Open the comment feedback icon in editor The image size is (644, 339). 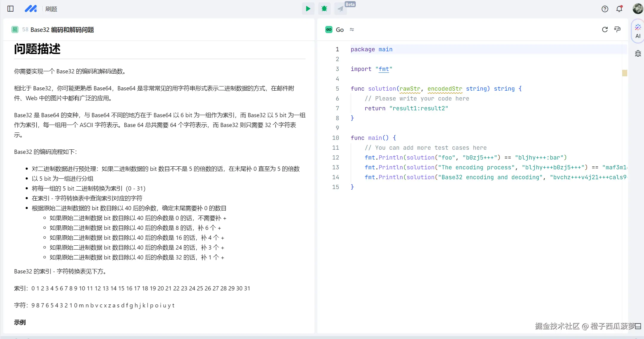coord(617,29)
